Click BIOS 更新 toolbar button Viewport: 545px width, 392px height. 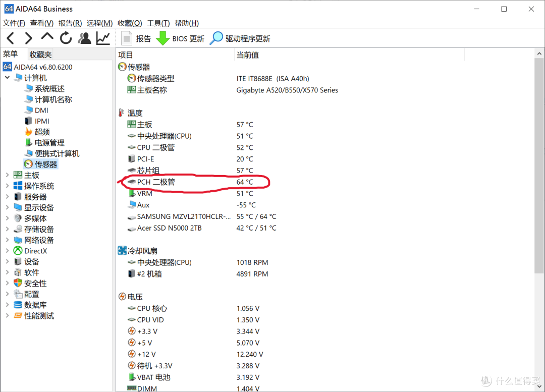point(180,38)
